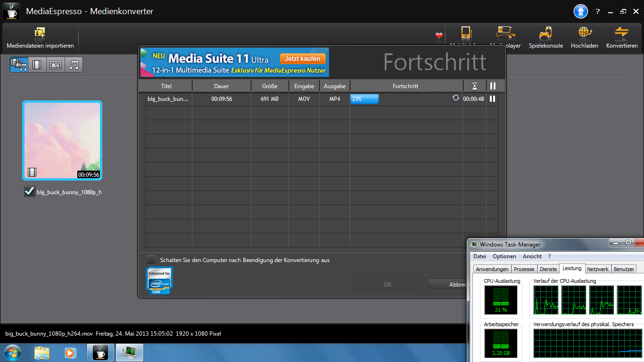Enable shutdown after conversion checkbox
The image size is (644, 362).
click(151, 260)
